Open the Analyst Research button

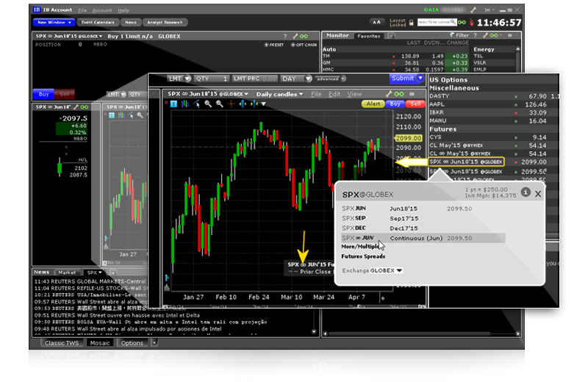[x=165, y=23]
